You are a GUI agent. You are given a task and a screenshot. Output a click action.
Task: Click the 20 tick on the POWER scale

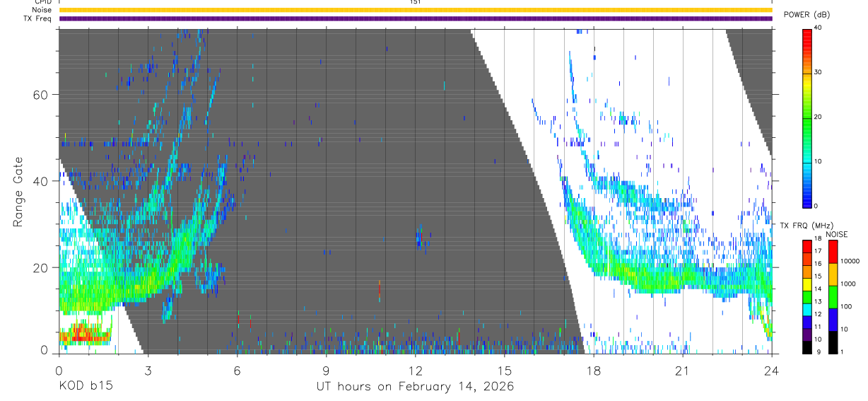coord(819,117)
